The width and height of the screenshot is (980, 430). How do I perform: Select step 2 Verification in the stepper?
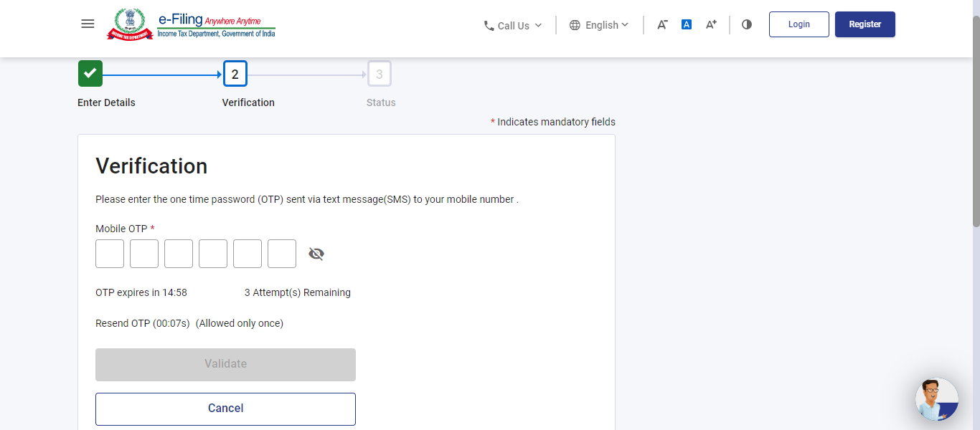235,72
